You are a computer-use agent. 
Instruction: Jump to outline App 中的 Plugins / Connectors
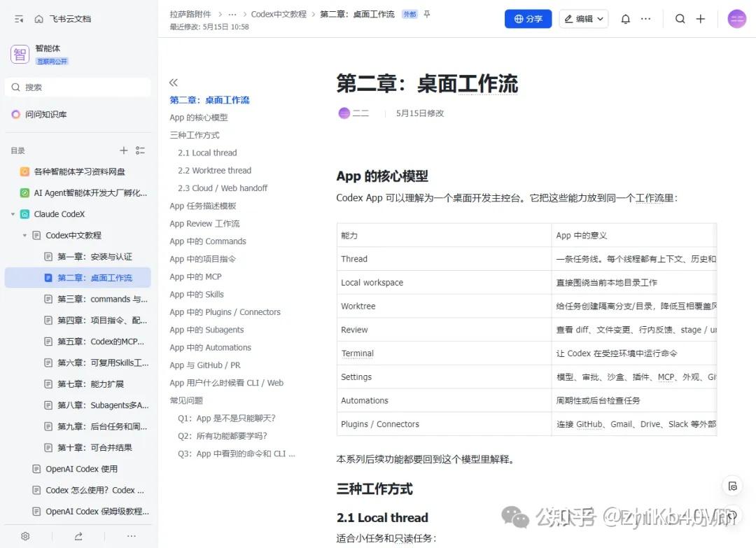[225, 312]
